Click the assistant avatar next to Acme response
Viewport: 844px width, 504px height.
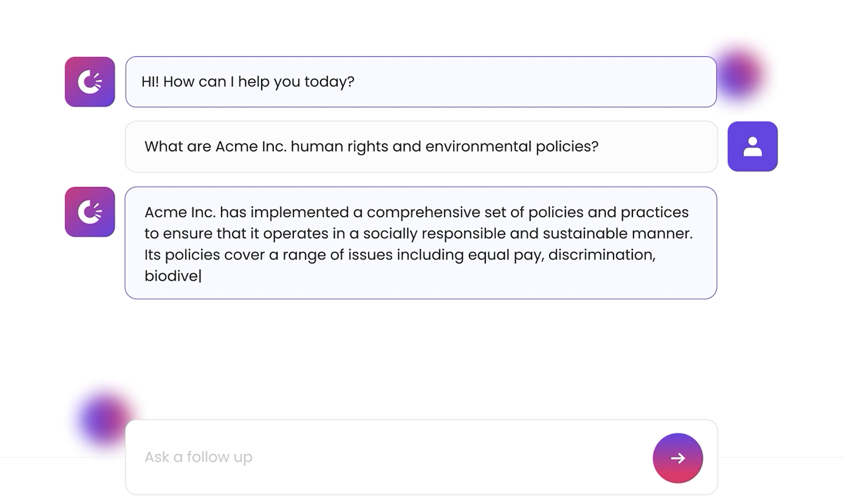[x=90, y=212]
